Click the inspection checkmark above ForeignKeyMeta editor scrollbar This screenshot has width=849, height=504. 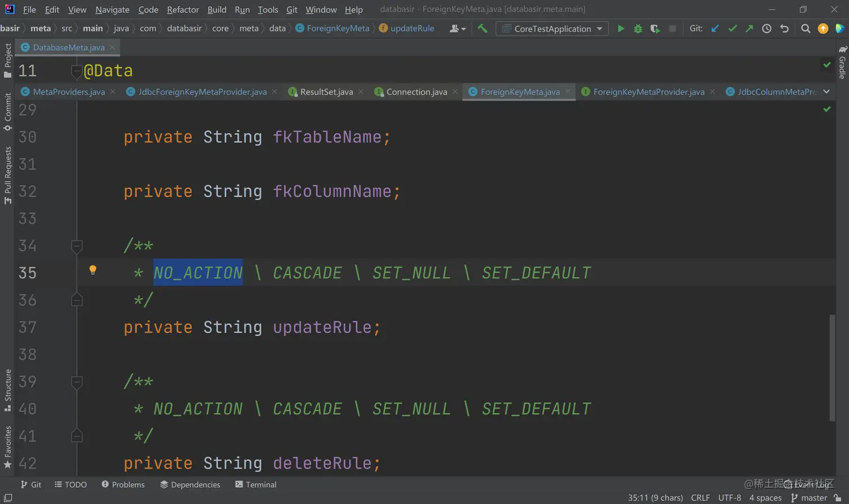pos(827,109)
